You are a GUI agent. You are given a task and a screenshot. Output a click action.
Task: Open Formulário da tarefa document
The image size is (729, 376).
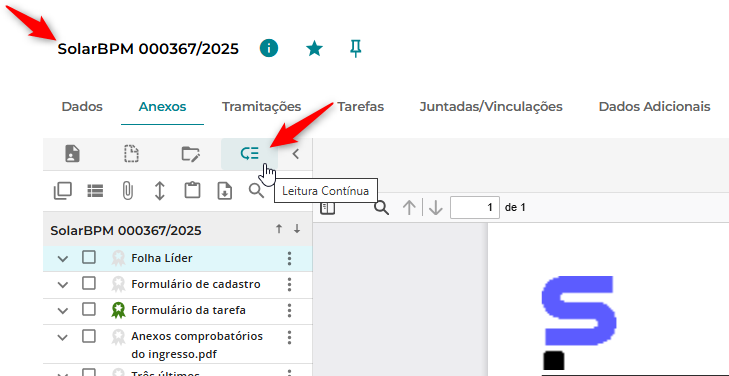coord(188,310)
